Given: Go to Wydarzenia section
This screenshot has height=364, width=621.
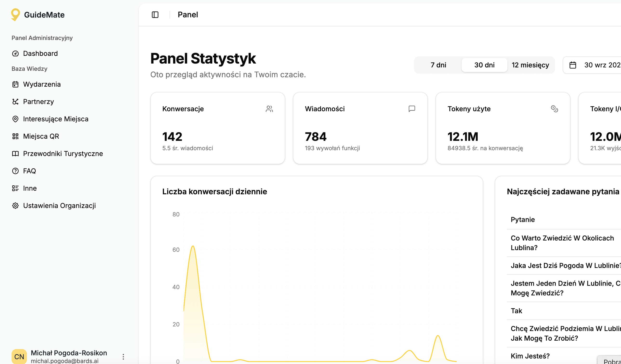Looking at the screenshot, I should (42, 84).
